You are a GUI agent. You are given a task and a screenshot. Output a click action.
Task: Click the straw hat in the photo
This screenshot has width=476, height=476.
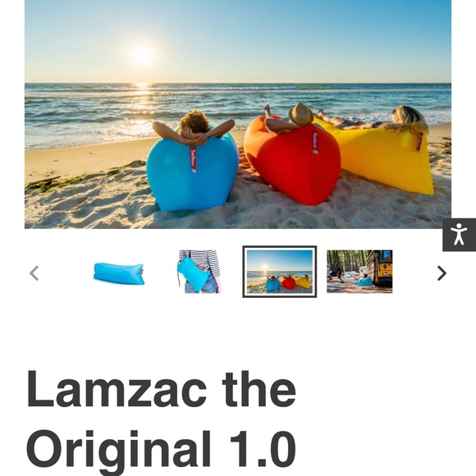[x=301, y=114]
